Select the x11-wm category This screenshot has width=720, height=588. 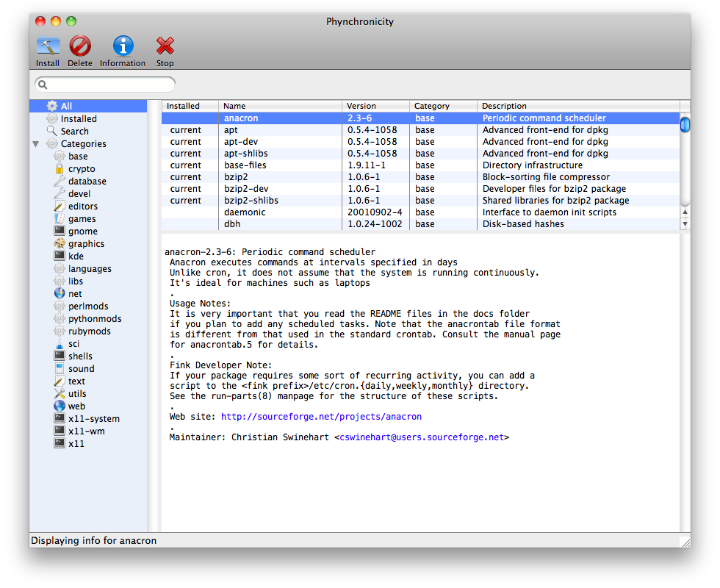click(x=87, y=431)
